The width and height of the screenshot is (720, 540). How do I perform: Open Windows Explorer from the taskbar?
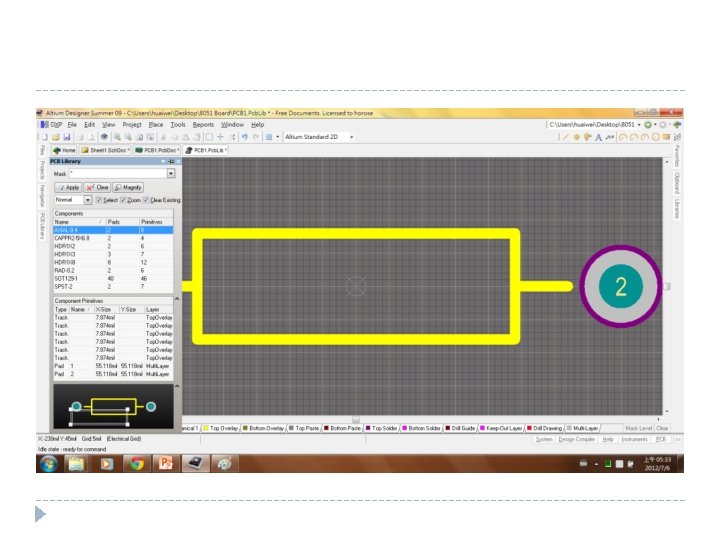click(x=77, y=463)
